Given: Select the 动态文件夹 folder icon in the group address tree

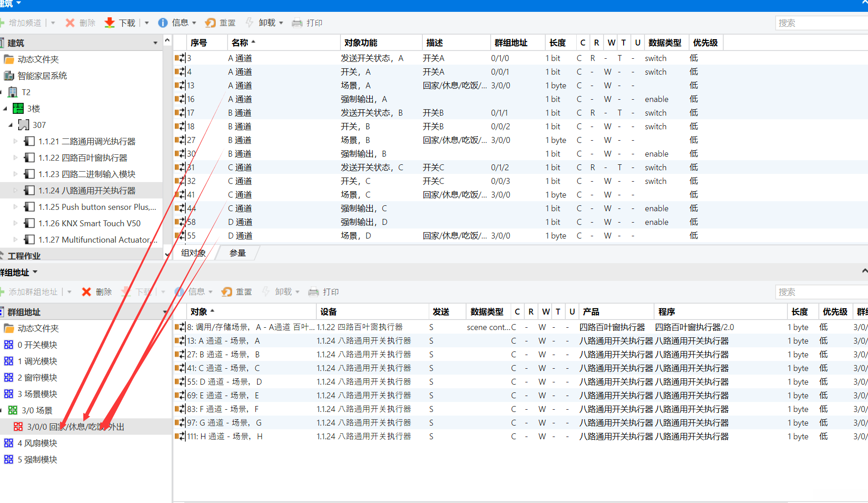Looking at the screenshot, I should [x=9, y=329].
